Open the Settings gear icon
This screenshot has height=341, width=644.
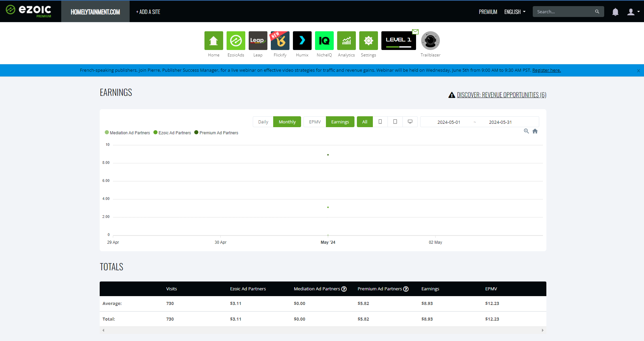pyautogui.click(x=368, y=40)
